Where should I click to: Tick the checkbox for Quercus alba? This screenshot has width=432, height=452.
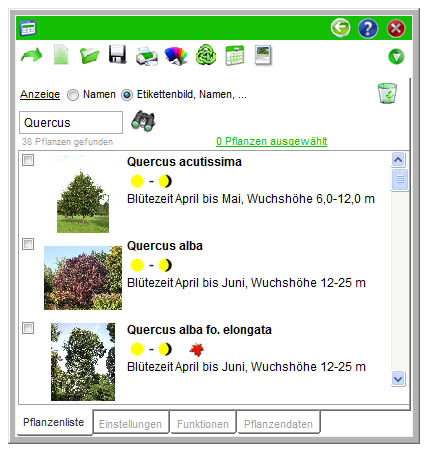tap(28, 244)
